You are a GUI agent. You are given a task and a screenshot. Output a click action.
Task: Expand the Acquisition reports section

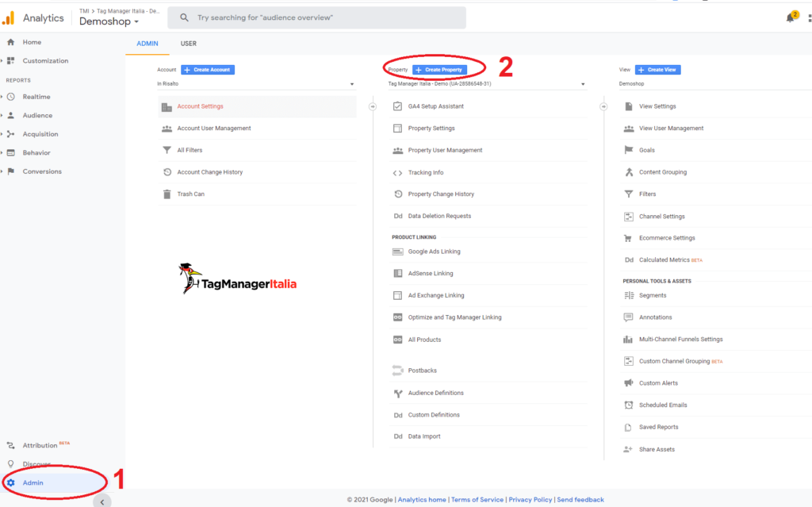[2, 134]
